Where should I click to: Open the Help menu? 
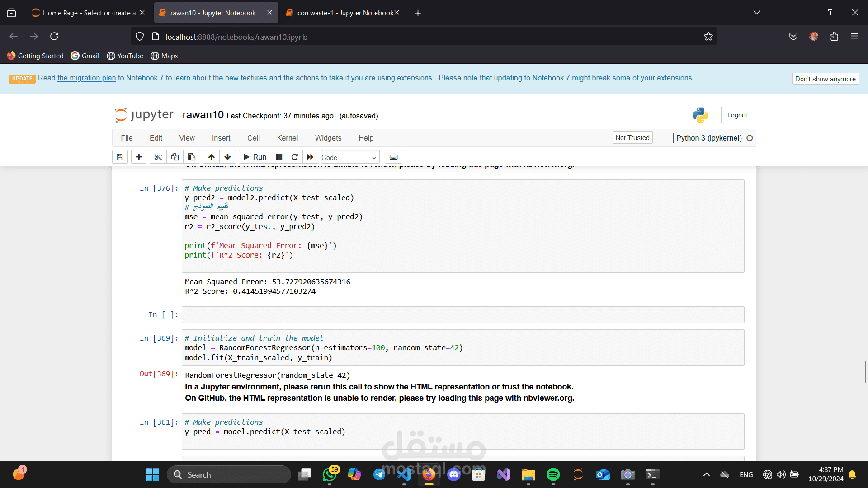[x=366, y=138]
